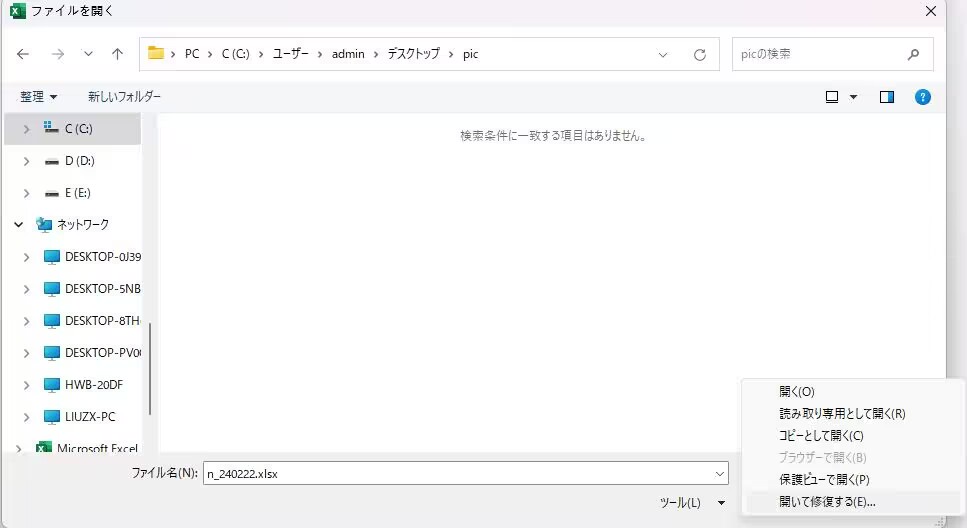Close the ファイルを開く dialog
The width and height of the screenshot is (967, 528).
point(931,11)
